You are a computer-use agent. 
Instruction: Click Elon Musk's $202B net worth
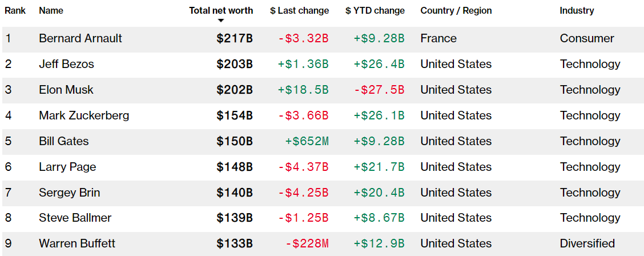point(234,90)
